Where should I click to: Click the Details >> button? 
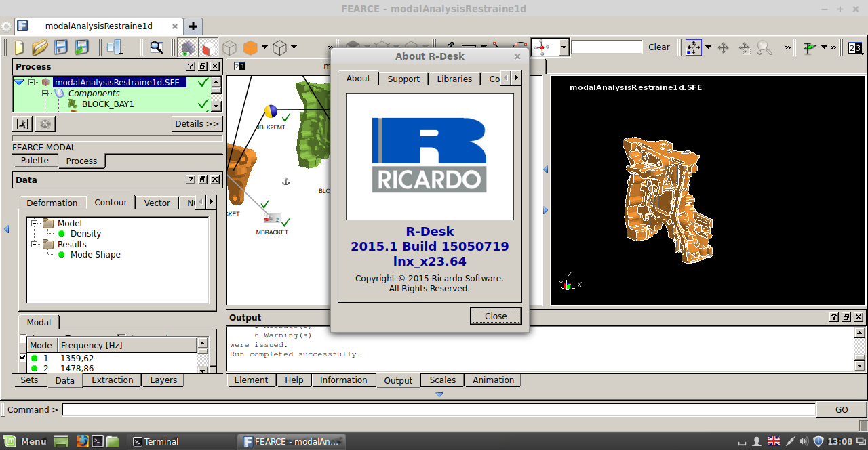[197, 124]
